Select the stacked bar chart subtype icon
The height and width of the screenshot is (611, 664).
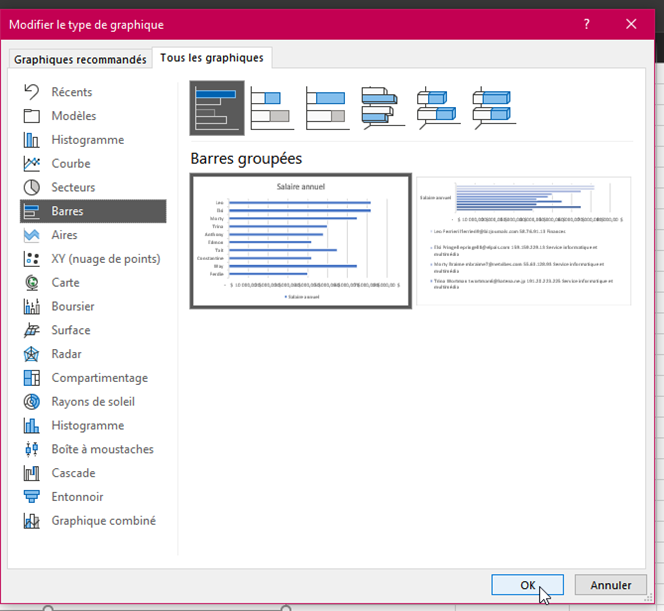pyautogui.click(x=272, y=108)
